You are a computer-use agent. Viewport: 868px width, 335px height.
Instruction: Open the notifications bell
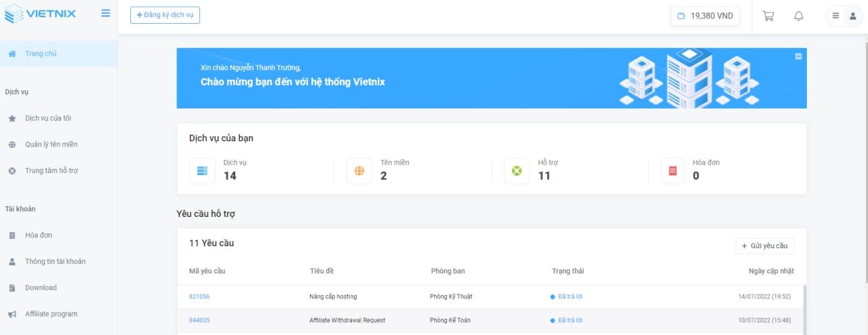(x=799, y=16)
